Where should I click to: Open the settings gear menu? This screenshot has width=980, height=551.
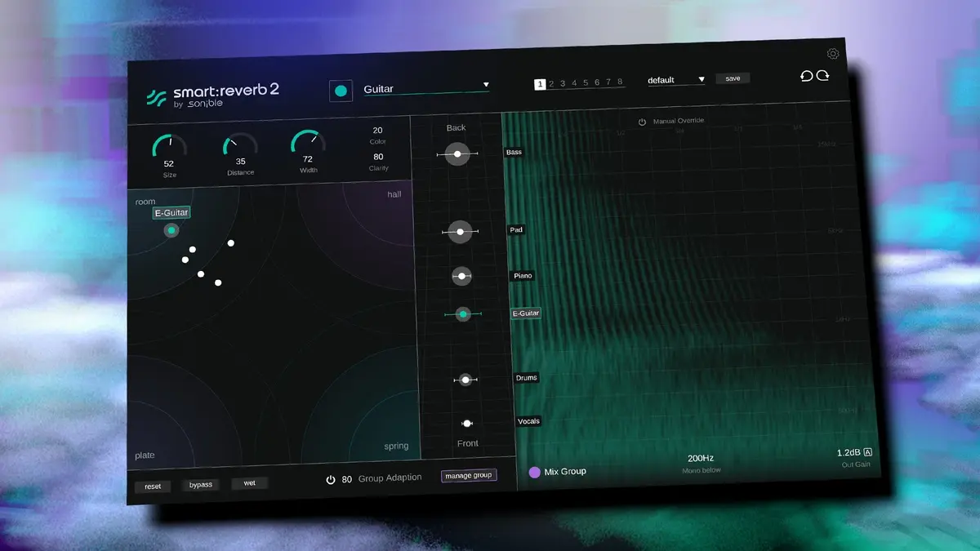pos(833,54)
